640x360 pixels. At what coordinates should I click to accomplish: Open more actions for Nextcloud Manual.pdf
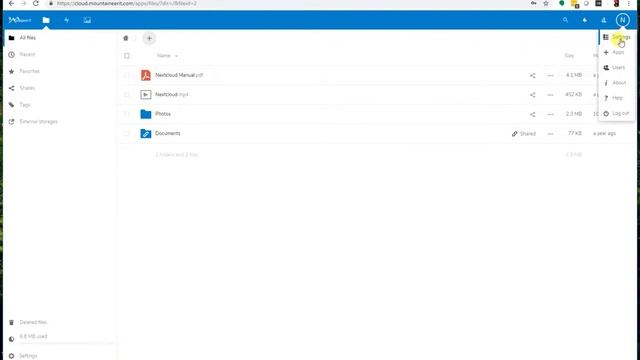pos(551,76)
